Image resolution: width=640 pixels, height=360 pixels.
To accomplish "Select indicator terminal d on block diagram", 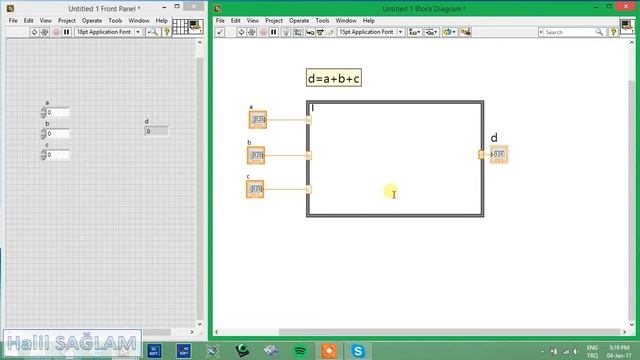I will pyautogui.click(x=499, y=154).
